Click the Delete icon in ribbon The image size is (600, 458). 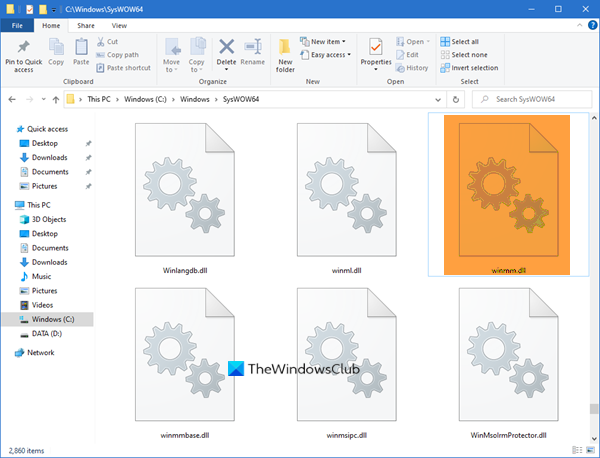[x=226, y=48]
